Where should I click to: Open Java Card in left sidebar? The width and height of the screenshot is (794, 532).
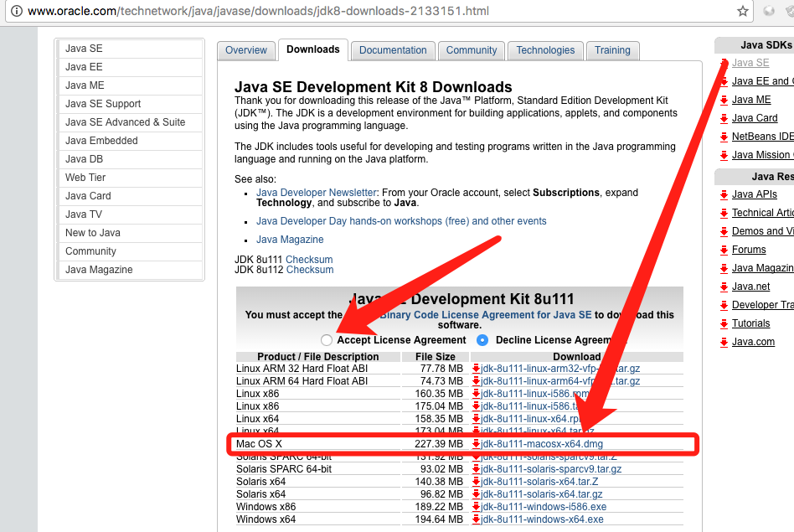130,196
